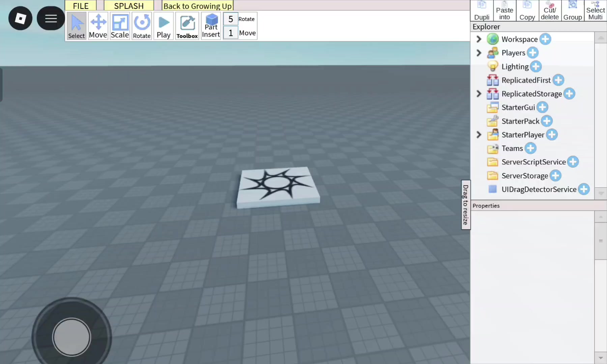Viewport: 607px width, 364px height.
Task: Click Cut/delete button
Action: [x=550, y=11]
